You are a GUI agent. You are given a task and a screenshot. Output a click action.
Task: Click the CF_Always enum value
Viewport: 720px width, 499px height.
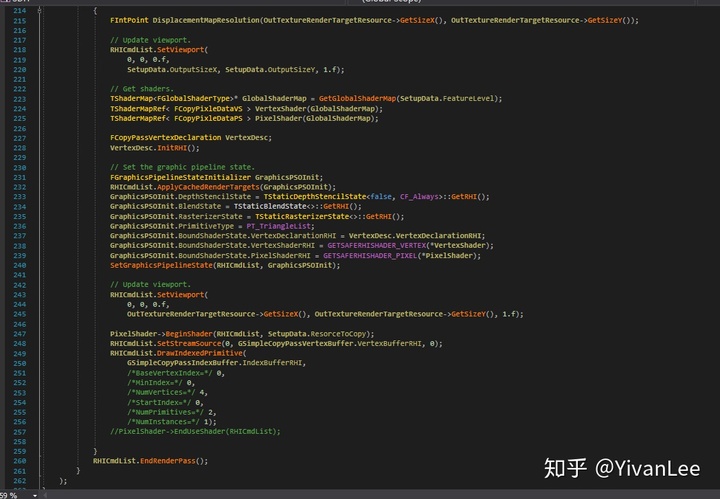point(419,196)
